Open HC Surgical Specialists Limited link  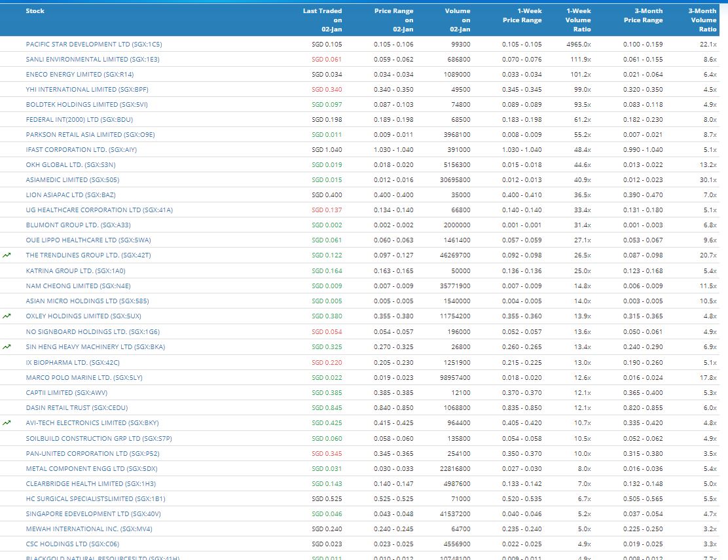96,498
